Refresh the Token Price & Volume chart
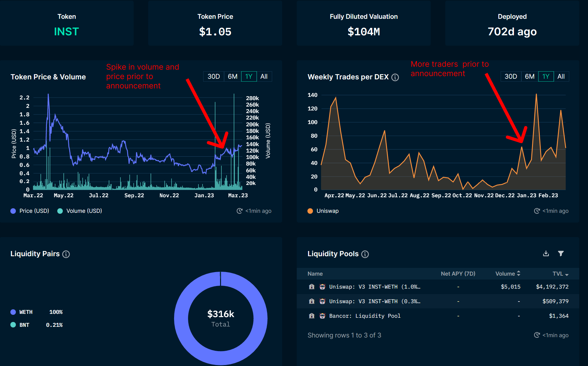588x366 pixels. (x=239, y=211)
